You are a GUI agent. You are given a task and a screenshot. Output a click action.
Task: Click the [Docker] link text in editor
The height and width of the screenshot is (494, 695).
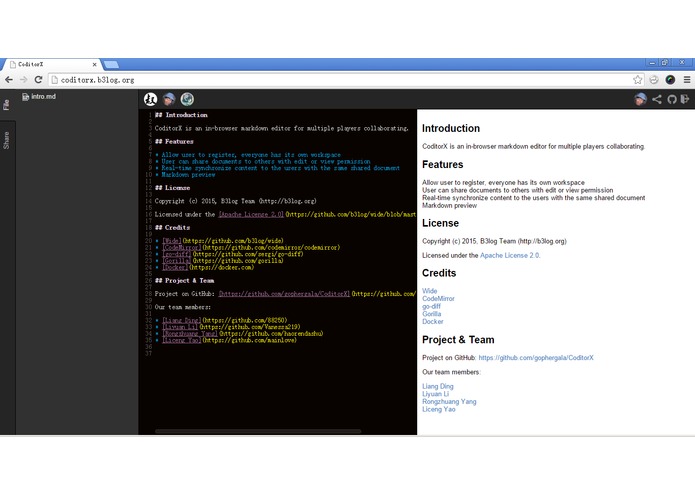(175, 268)
